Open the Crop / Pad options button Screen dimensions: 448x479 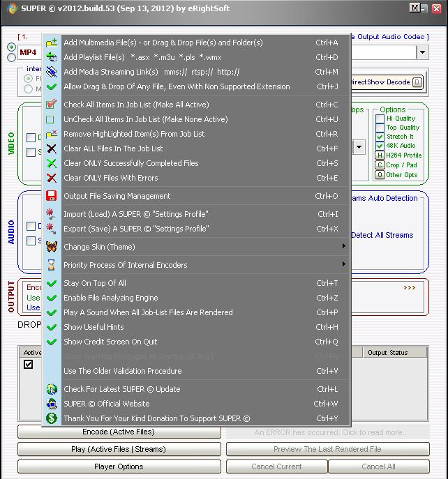pyautogui.click(x=380, y=165)
